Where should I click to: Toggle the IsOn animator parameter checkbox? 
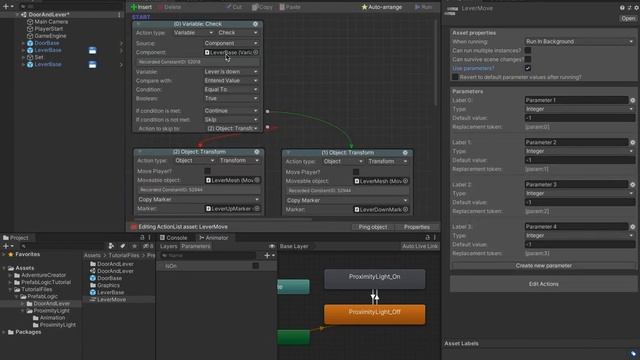(256, 266)
